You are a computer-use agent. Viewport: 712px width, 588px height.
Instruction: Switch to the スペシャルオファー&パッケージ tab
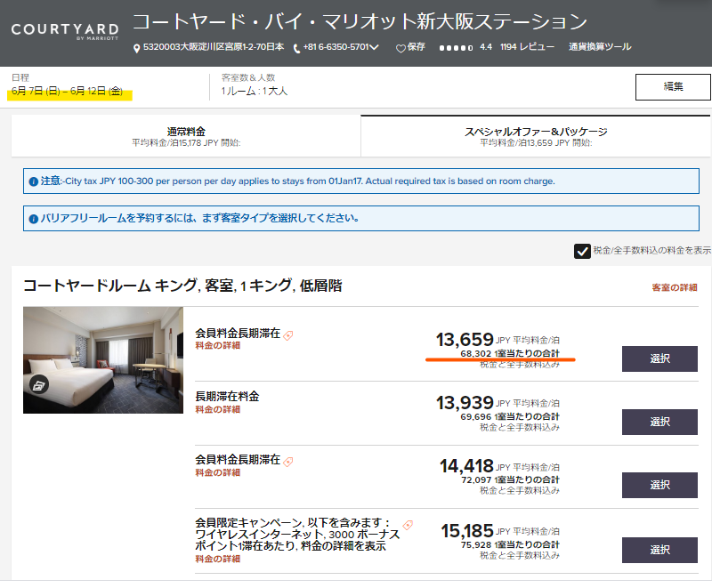(536, 136)
